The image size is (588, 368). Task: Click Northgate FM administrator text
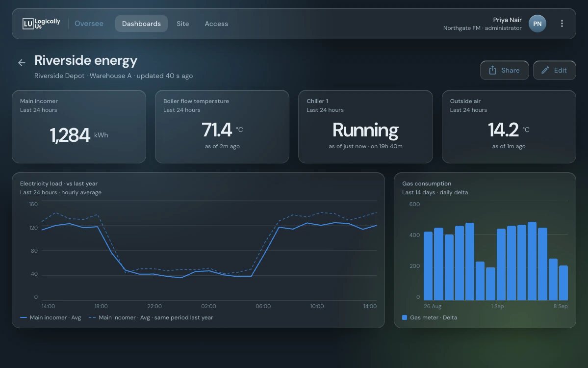[x=482, y=28]
